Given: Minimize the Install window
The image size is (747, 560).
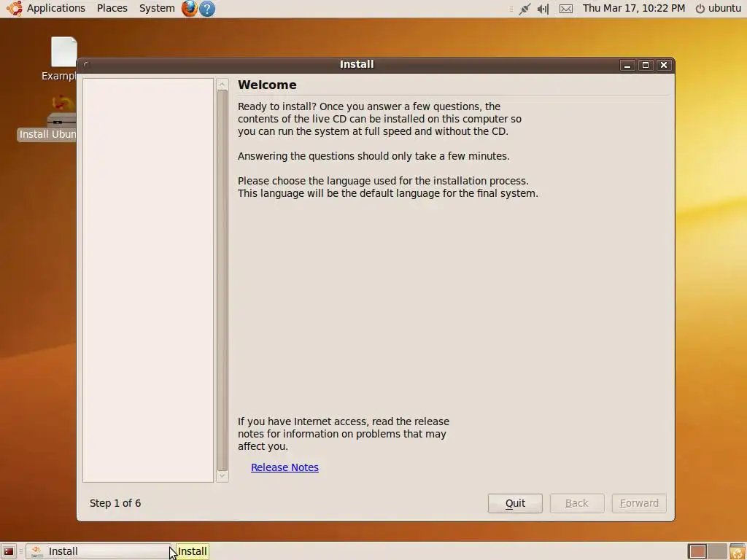Looking at the screenshot, I should click(627, 65).
